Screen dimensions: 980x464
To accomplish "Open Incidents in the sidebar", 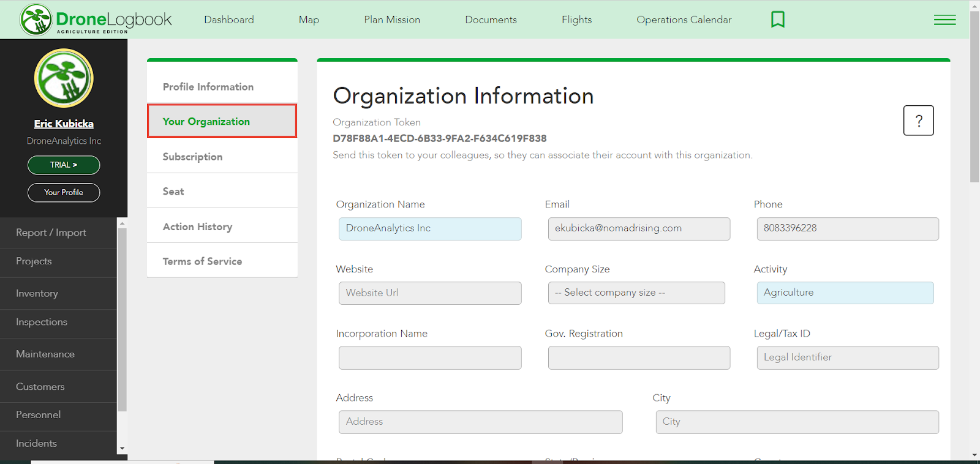I will point(58,443).
